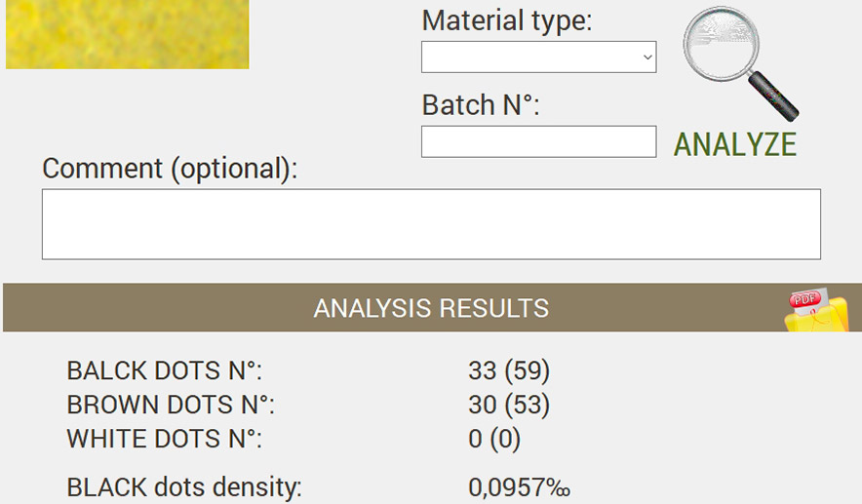The height and width of the screenshot is (504, 862).
Task: Click the Material type label
Action: (x=507, y=20)
